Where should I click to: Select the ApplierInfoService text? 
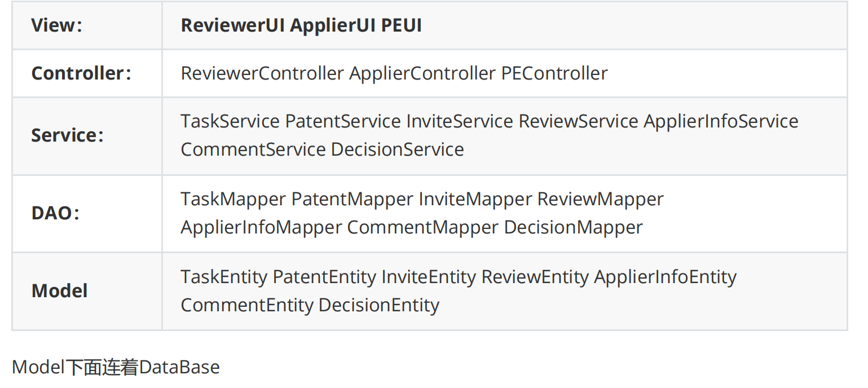point(721,121)
